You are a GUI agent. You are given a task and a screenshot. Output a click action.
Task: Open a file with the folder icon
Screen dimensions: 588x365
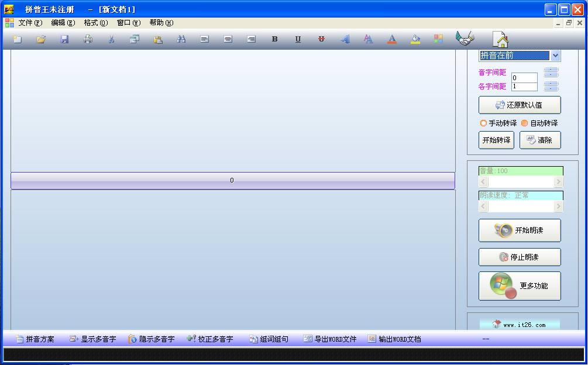pos(41,39)
